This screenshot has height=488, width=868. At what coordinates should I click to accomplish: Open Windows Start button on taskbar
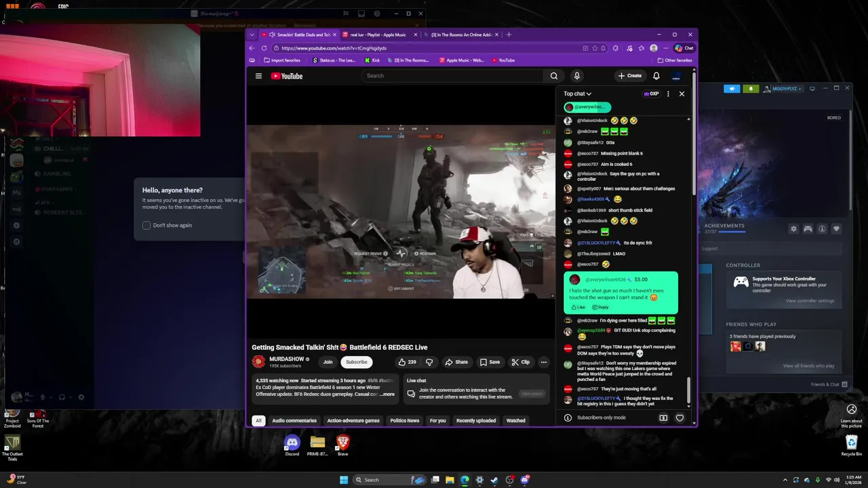(344, 480)
